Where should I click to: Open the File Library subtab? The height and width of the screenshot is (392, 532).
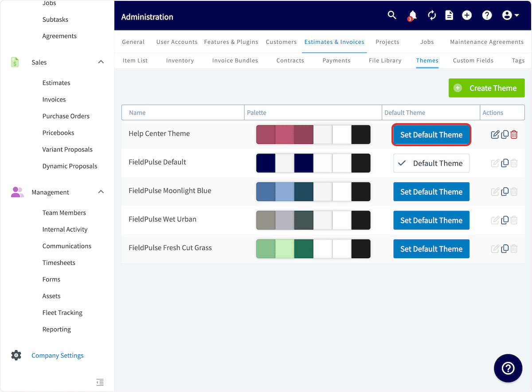[385, 60]
